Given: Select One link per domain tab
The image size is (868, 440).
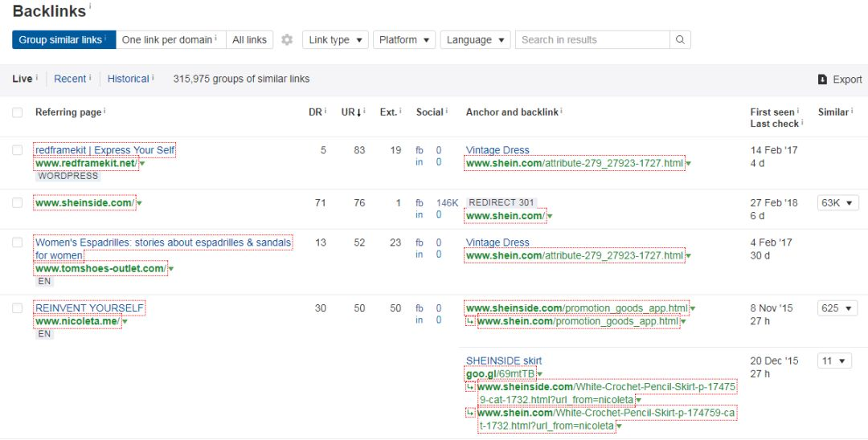Looking at the screenshot, I should (171, 40).
